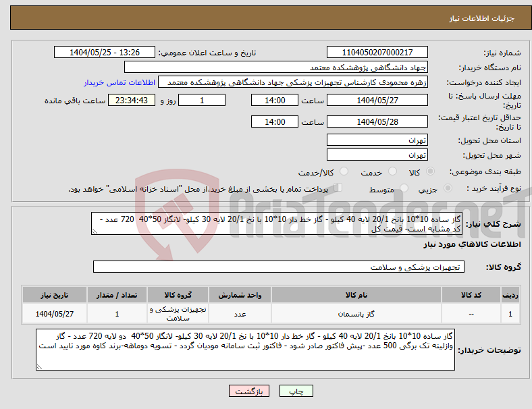This screenshot has width=532, height=409.
Task: Select the کالا/خدمت radio button
Action: tap(344, 171)
